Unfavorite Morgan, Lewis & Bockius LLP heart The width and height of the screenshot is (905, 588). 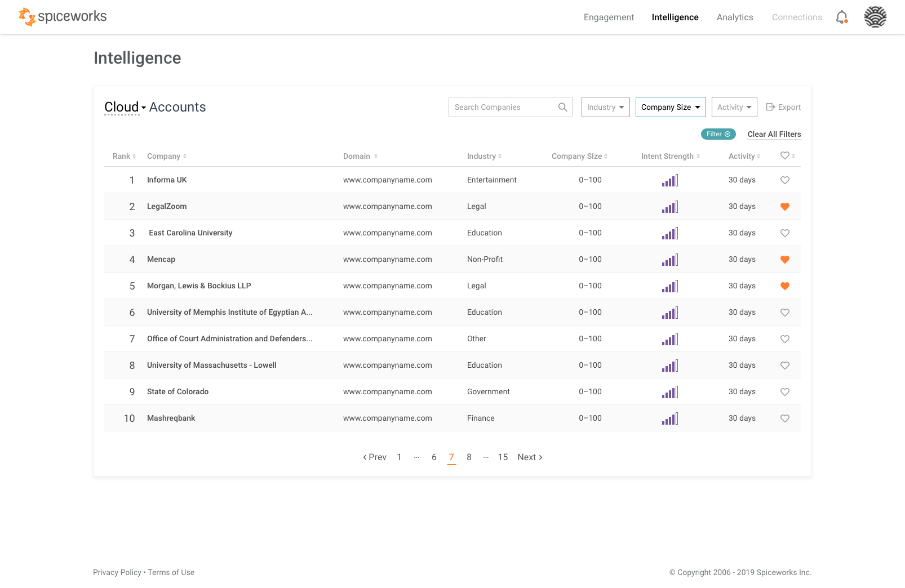tap(785, 286)
